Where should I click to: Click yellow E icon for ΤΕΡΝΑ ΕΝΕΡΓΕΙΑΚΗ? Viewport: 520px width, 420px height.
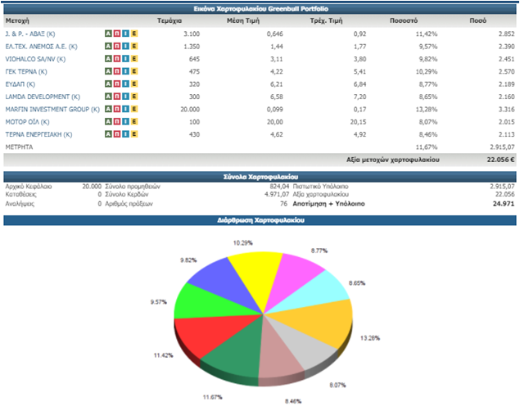click(134, 134)
